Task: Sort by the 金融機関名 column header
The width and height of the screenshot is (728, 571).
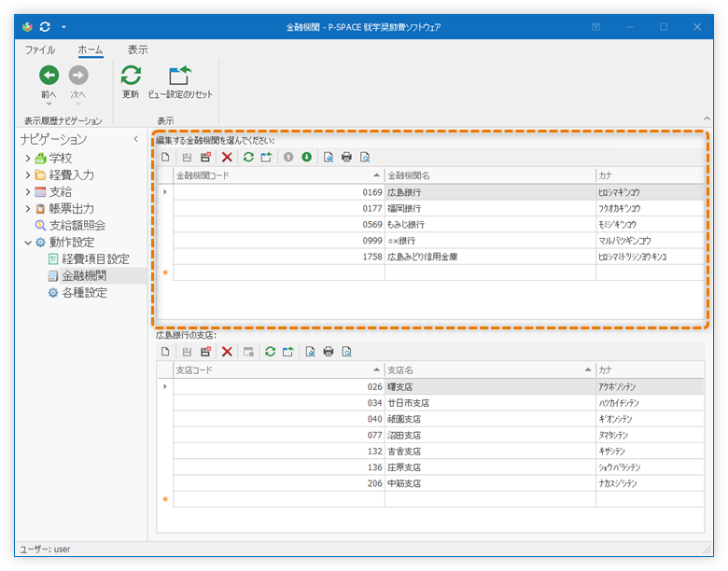Action: pos(490,175)
